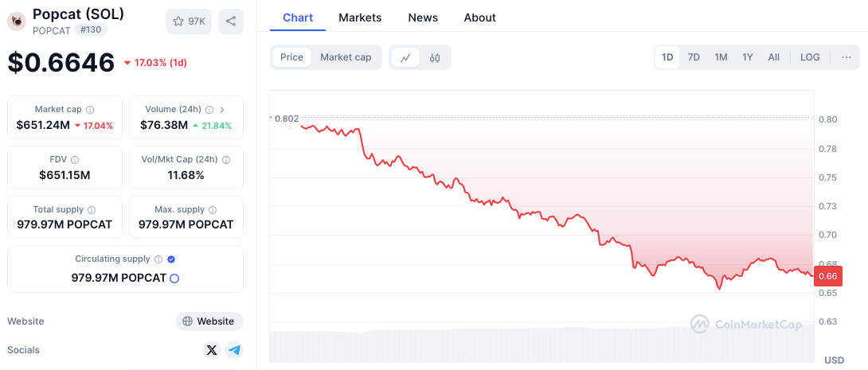Select the Price chart toggle
The height and width of the screenshot is (370, 868).
point(291,57)
